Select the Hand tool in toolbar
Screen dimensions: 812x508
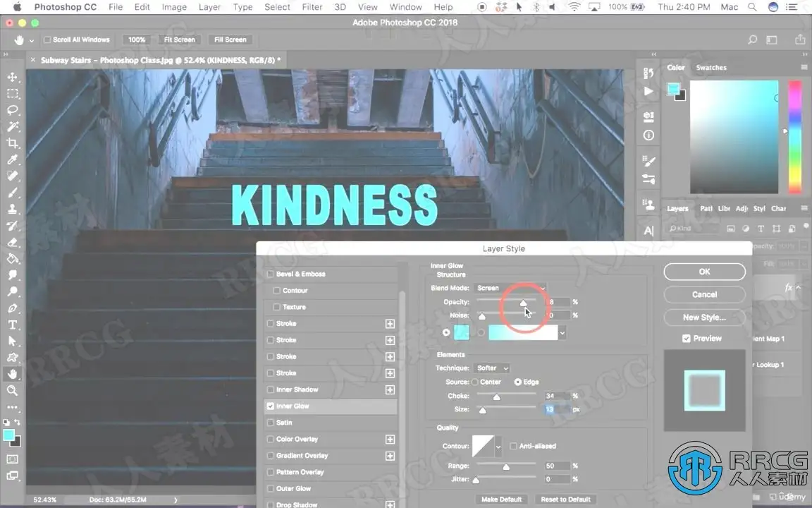[13, 374]
